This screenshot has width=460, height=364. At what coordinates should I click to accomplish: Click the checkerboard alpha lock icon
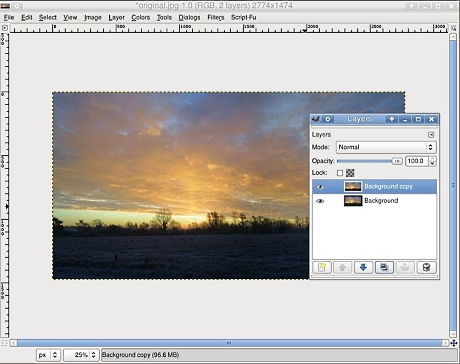pos(350,173)
